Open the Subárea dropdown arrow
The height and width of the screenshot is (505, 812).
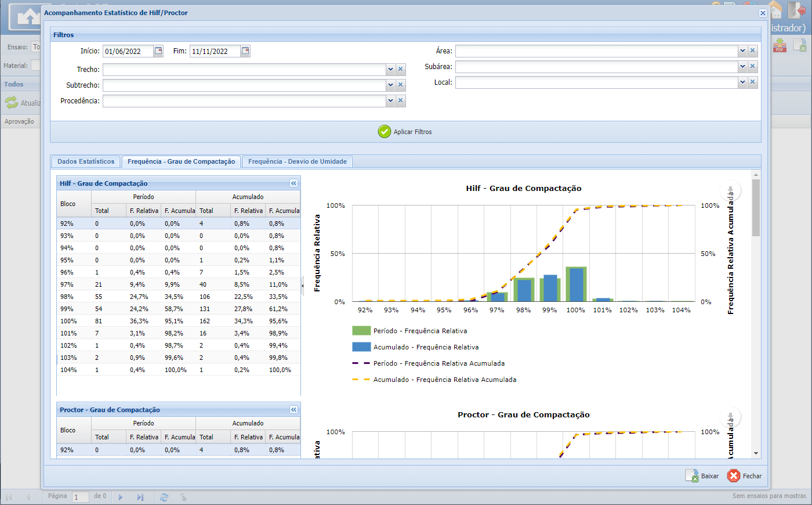[x=742, y=66]
